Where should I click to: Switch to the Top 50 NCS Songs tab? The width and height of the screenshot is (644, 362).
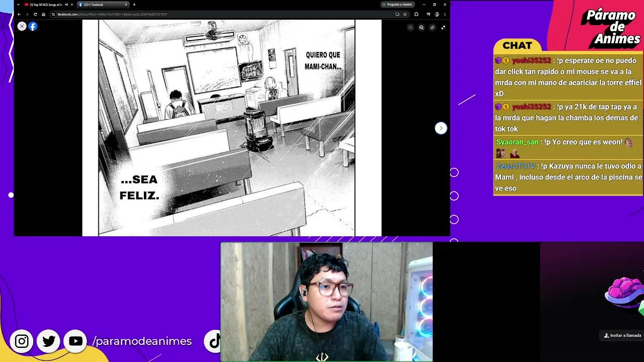pos(47,5)
